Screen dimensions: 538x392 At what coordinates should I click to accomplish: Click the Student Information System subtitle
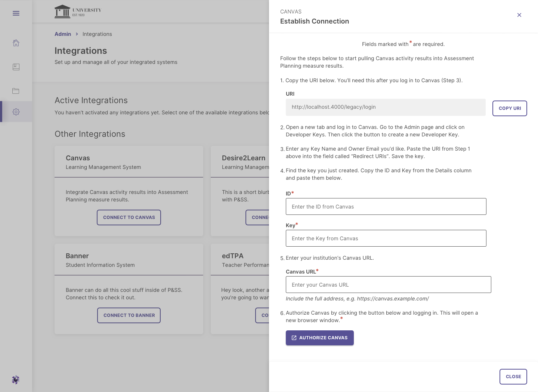coord(100,265)
